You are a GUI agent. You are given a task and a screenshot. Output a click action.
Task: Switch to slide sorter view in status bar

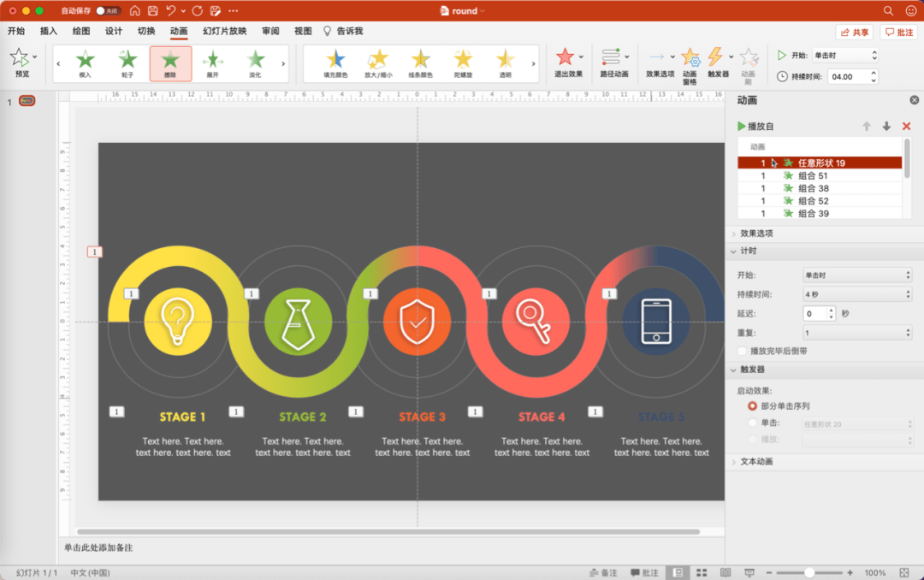[x=702, y=572]
